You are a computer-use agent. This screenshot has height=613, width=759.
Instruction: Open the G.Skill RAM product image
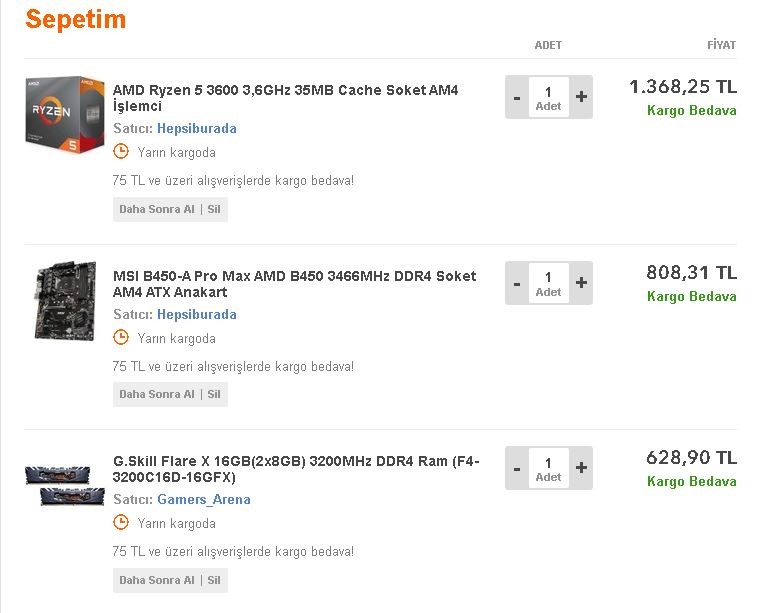coord(65,484)
